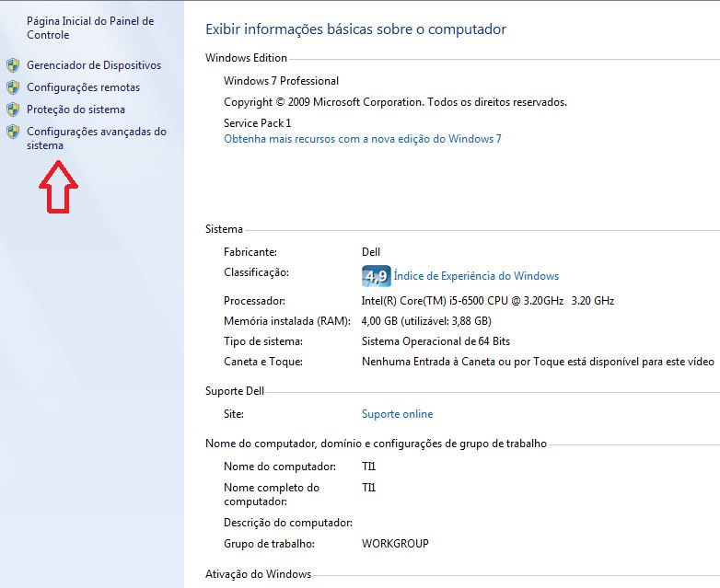The height and width of the screenshot is (588, 720).
Task: Click the Nenhuma Entrada à Caneta value
Action: pos(538,362)
